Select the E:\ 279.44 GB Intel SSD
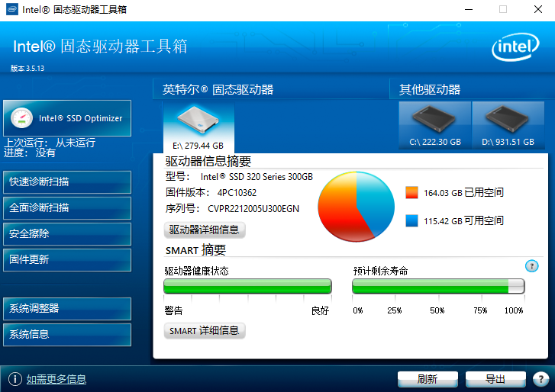This screenshot has width=555, height=392. pyautogui.click(x=198, y=127)
